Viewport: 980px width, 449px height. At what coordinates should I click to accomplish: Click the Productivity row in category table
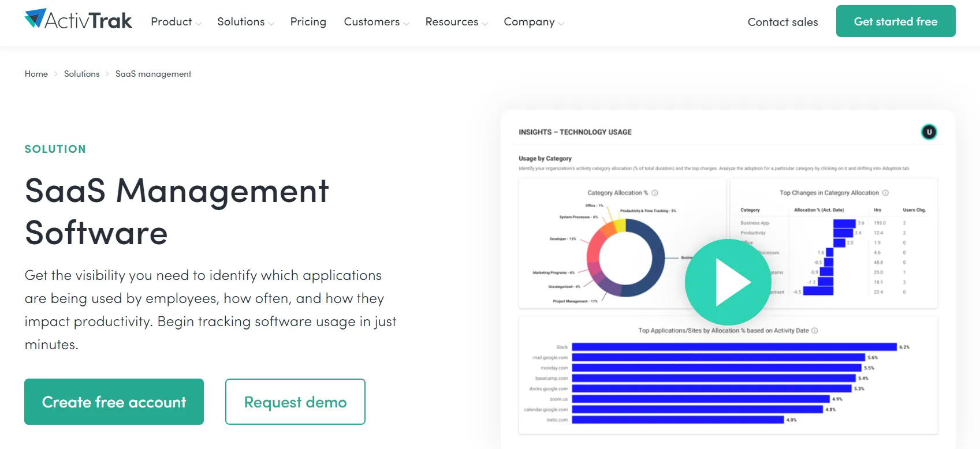click(753, 233)
